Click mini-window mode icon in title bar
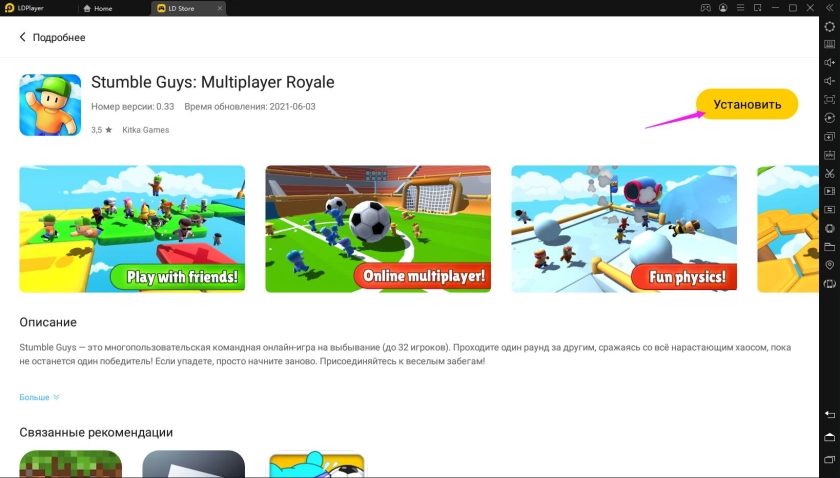Image resolution: width=840 pixels, height=478 pixels. tap(758, 8)
